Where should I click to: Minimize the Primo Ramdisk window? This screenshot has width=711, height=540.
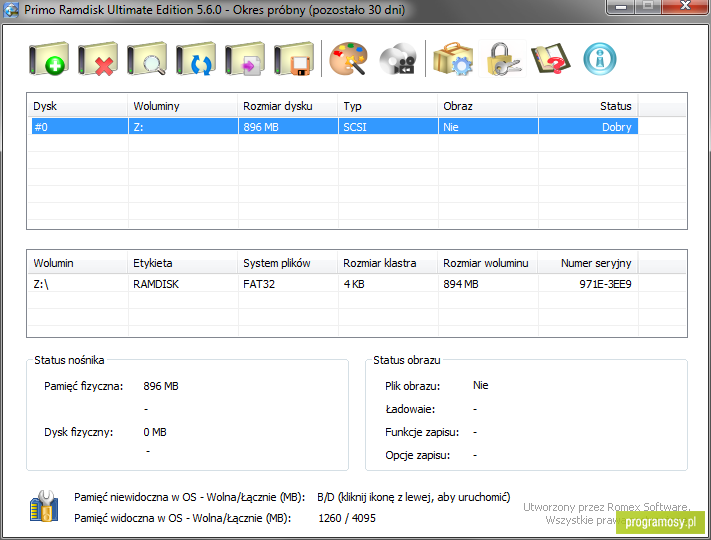(621, 6)
